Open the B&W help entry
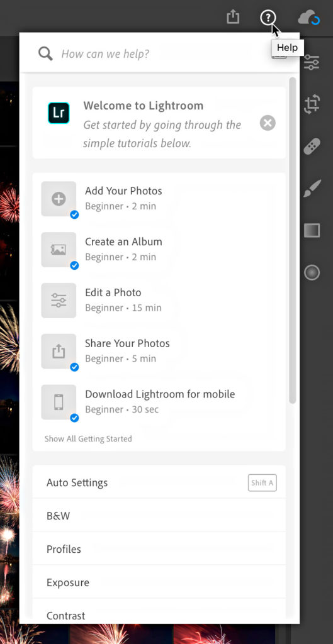Screen dimensions: 333x644 click(159, 516)
